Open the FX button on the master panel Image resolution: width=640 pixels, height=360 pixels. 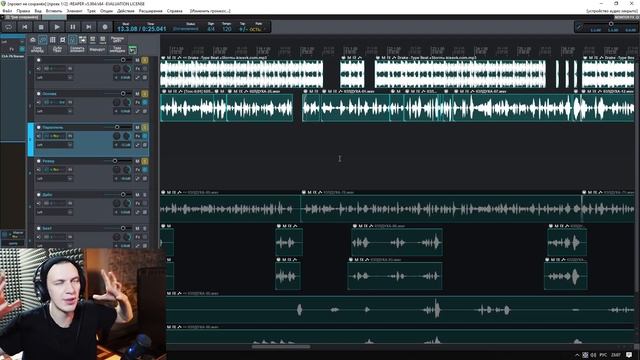coord(11,49)
